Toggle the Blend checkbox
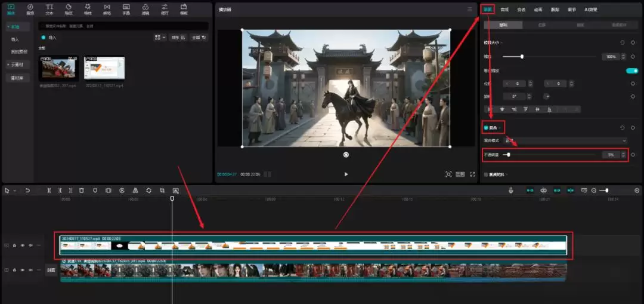Image resolution: width=644 pixels, height=304 pixels. coord(487,128)
